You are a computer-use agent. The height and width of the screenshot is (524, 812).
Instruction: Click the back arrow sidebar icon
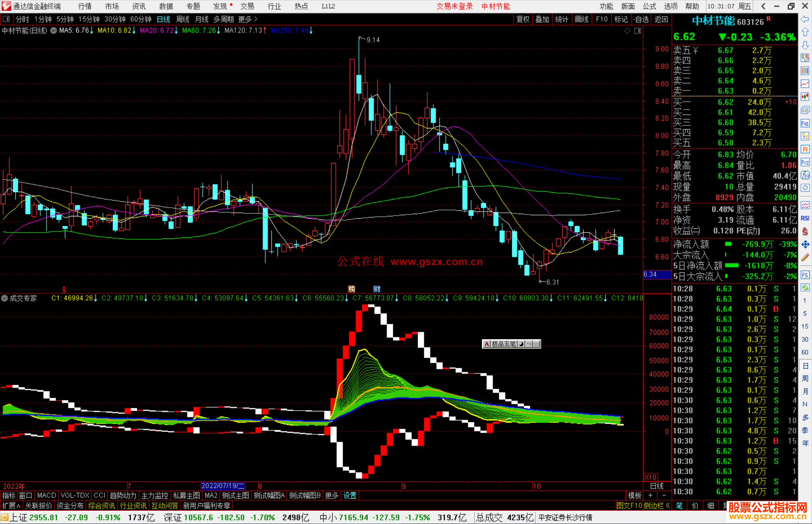[x=805, y=19]
